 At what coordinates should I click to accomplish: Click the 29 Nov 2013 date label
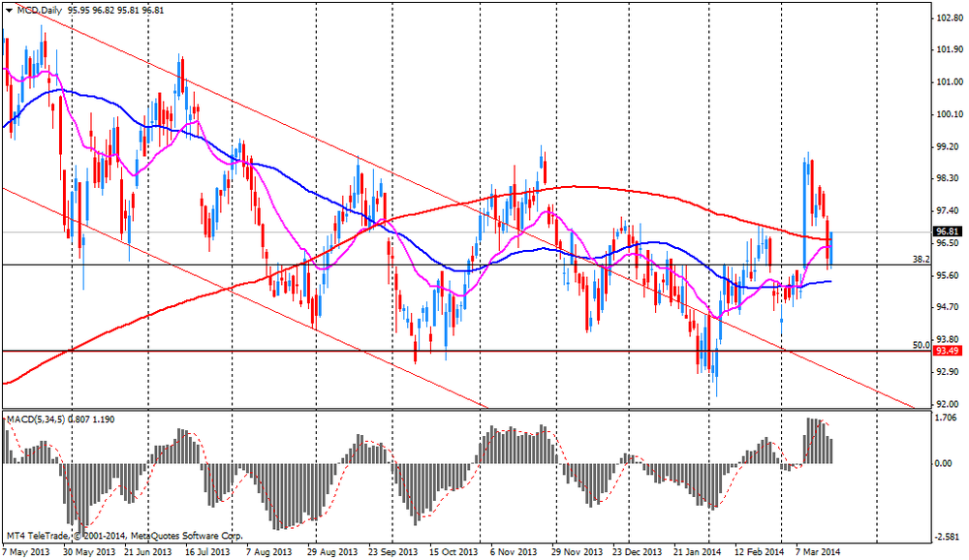[577, 551]
